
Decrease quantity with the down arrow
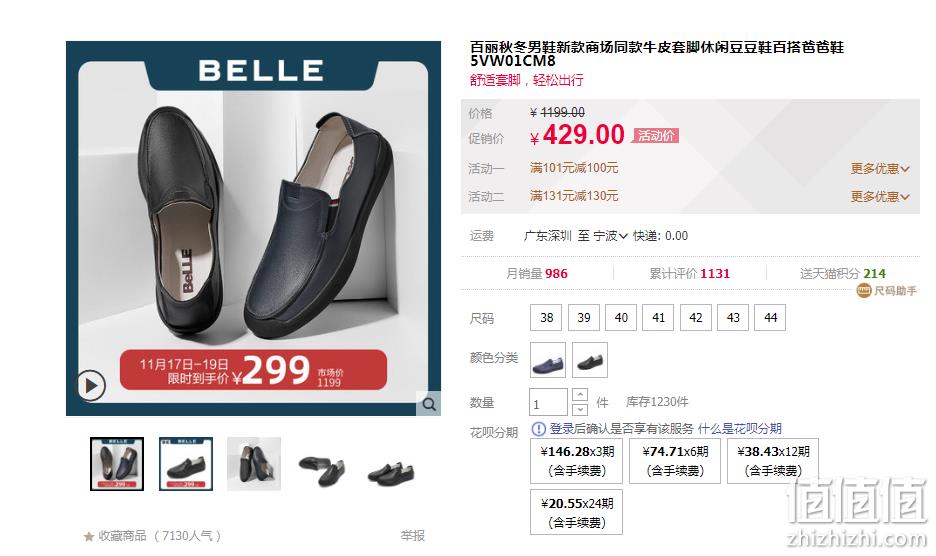pos(580,410)
